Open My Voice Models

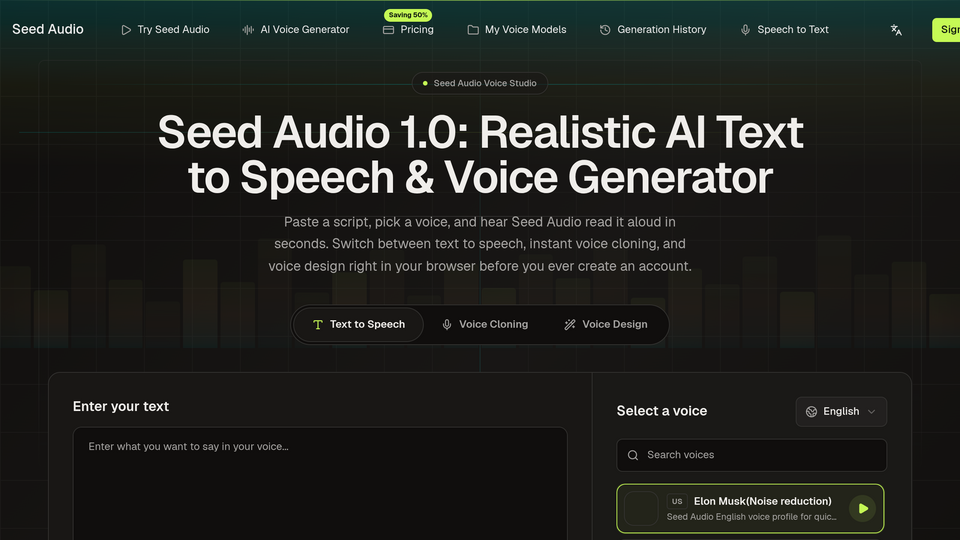[517, 29]
